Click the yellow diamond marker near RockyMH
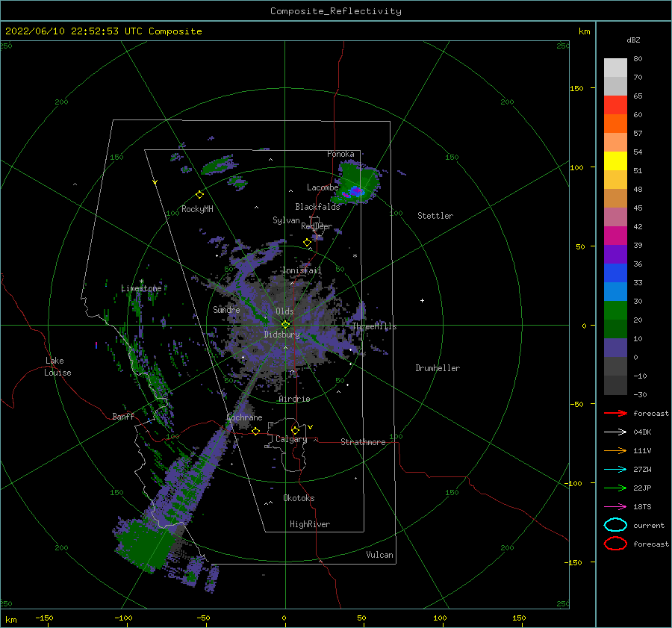Image resolution: width=672 pixels, height=628 pixels. click(199, 195)
